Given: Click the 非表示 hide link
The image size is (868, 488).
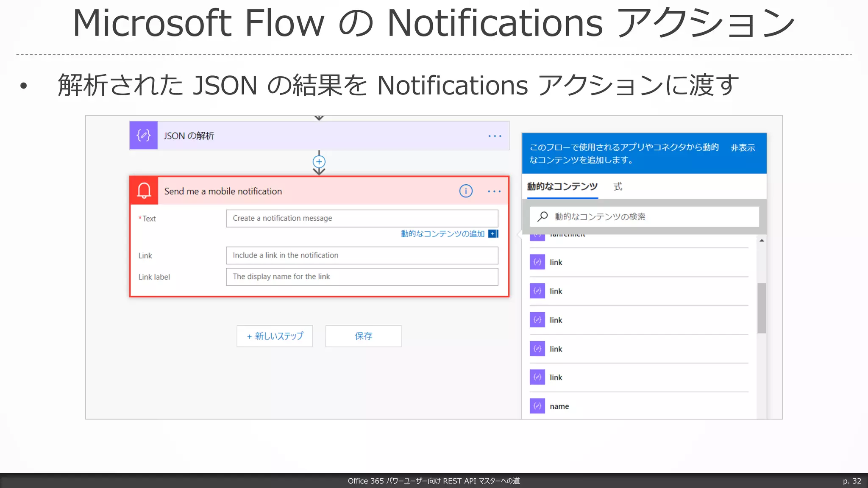Looking at the screenshot, I should point(743,148).
